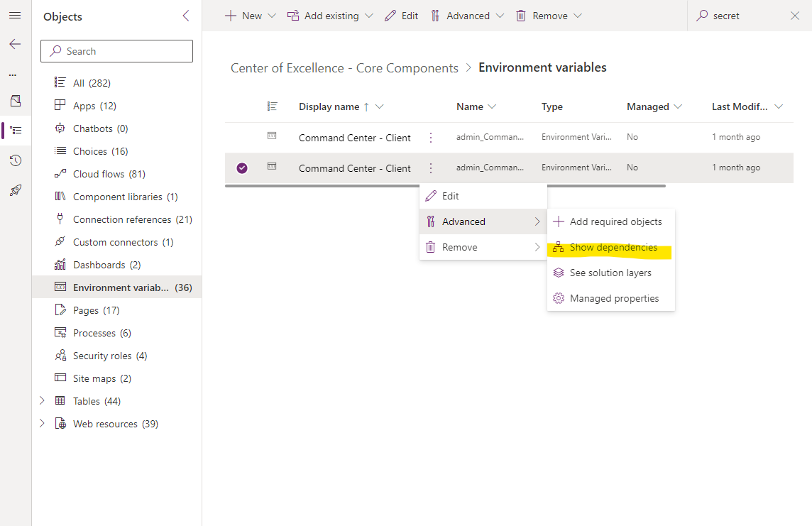This screenshot has height=526, width=812.
Task: Sort by the Display name column header
Action: pyautogui.click(x=329, y=106)
